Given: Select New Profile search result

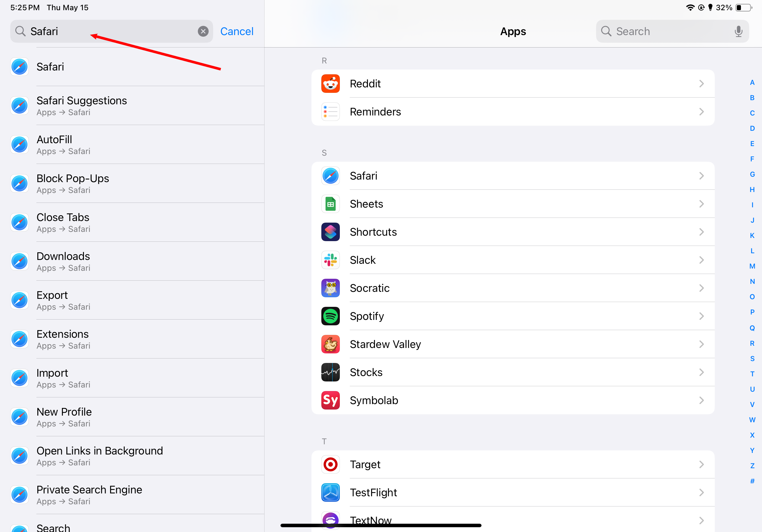Looking at the screenshot, I should point(132,417).
